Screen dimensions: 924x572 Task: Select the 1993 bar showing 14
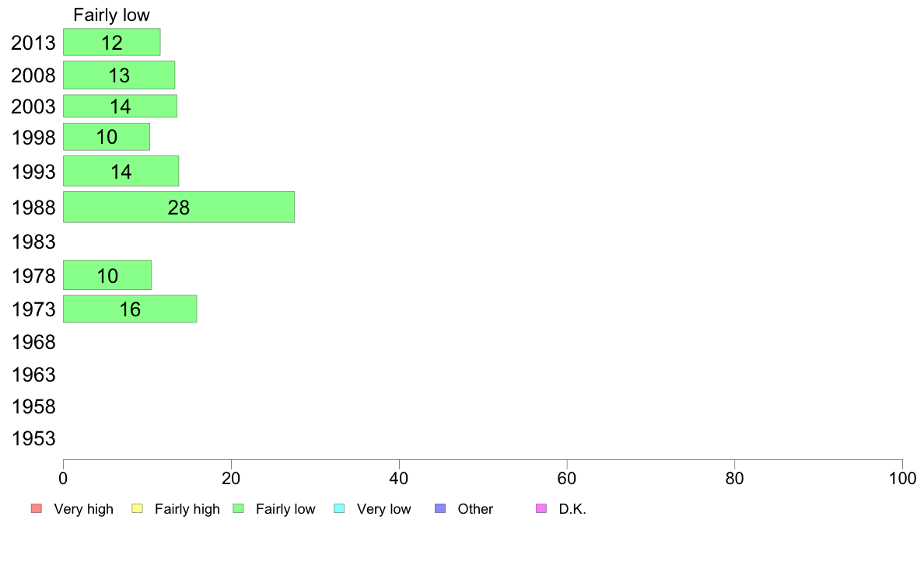click(x=121, y=171)
